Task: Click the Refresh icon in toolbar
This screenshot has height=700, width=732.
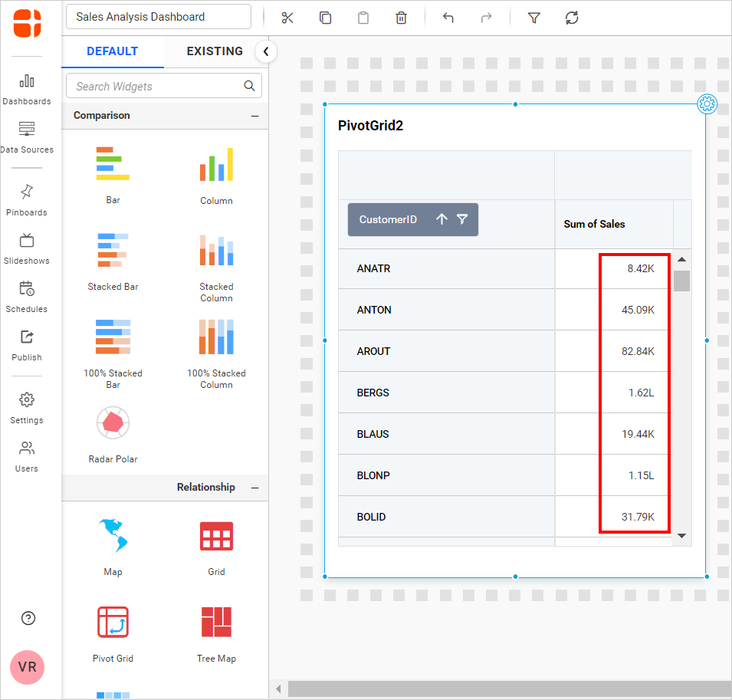Action: pyautogui.click(x=572, y=18)
